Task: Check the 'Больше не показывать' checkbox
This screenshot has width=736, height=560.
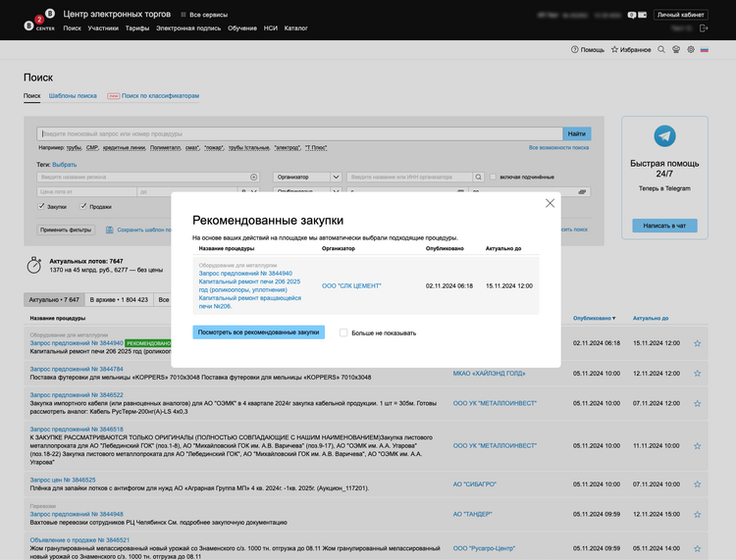Action: pyautogui.click(x=343, y=332)
